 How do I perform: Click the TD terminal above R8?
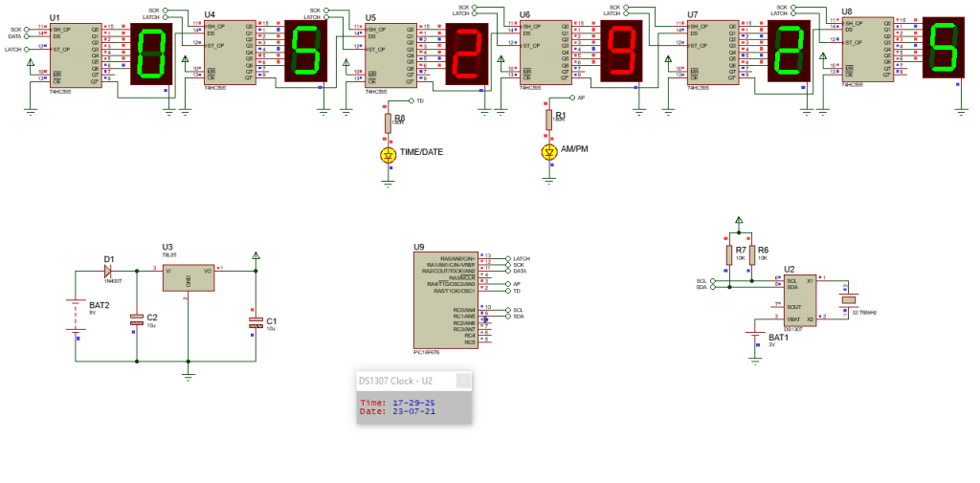[x=412, y=100]
